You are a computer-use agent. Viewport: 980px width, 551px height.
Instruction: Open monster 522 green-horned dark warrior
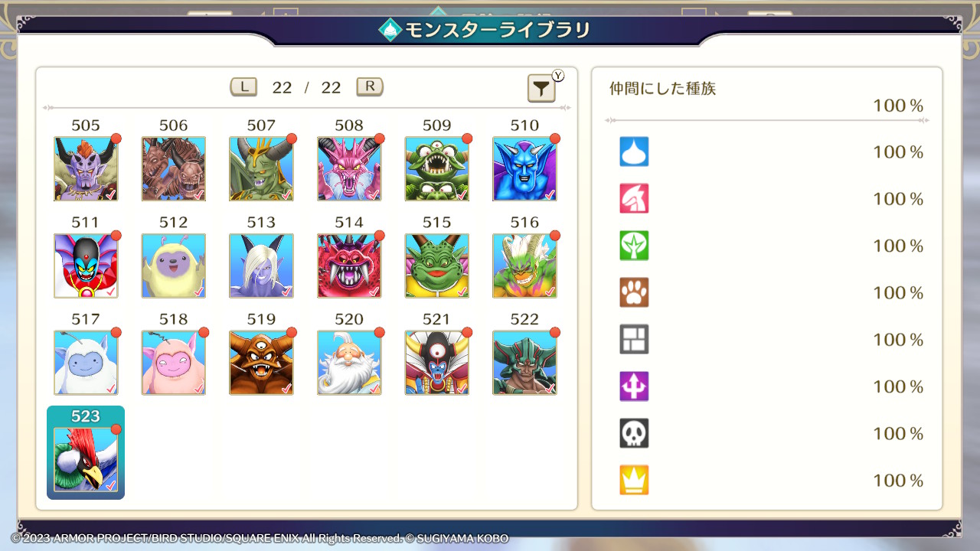(x=524, y=363)
